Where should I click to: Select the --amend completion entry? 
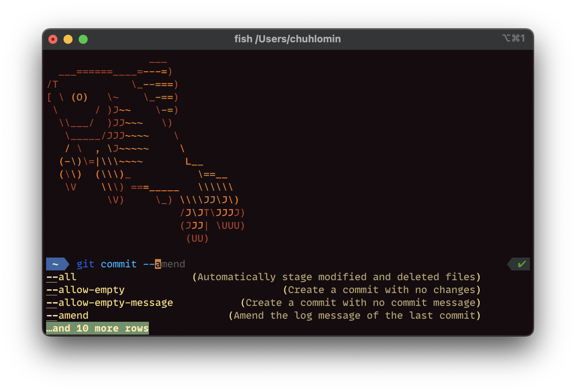pyautogui.click(x=67, y=315)
